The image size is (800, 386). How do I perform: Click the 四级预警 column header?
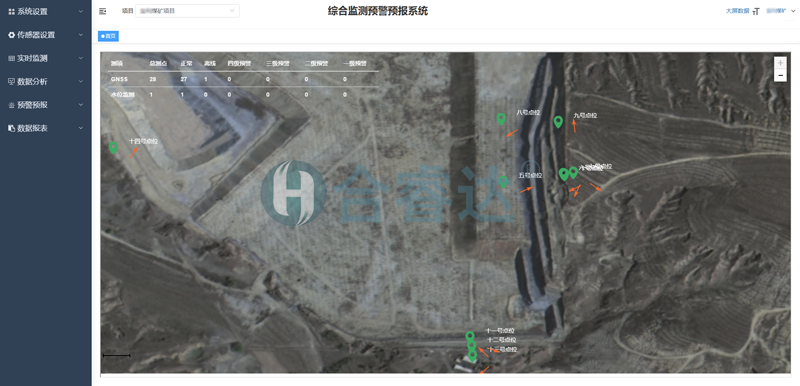click(239, 64)
